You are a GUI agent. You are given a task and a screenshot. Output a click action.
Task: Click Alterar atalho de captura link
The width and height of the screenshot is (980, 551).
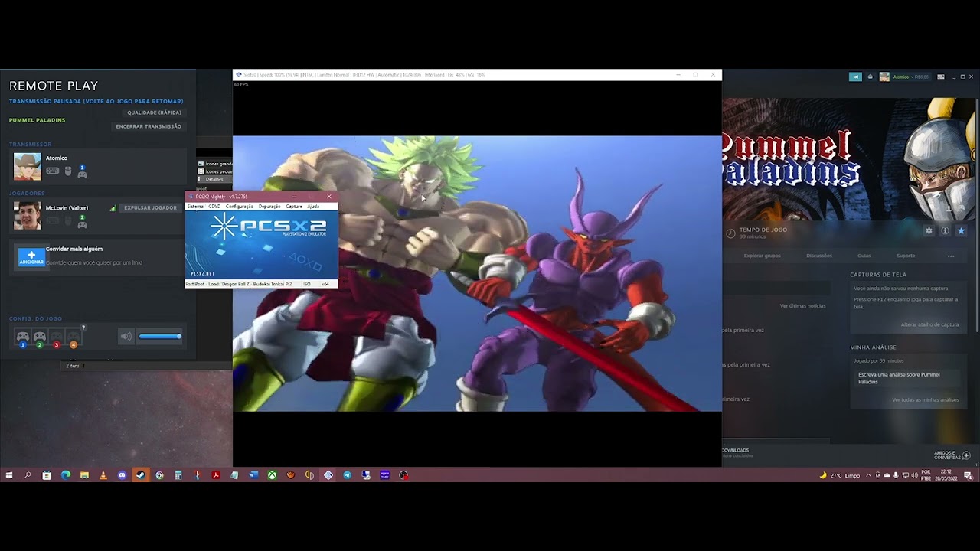coord(929,324)
